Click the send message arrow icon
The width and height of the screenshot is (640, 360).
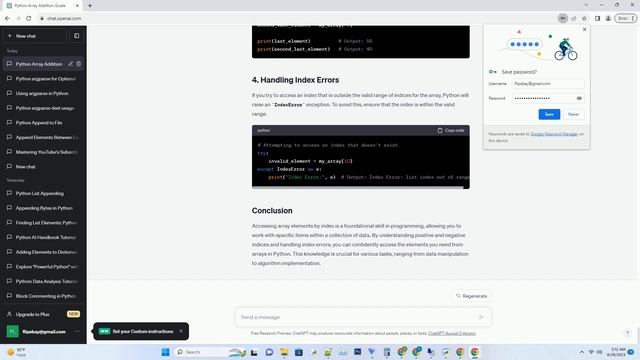point(481,317)
